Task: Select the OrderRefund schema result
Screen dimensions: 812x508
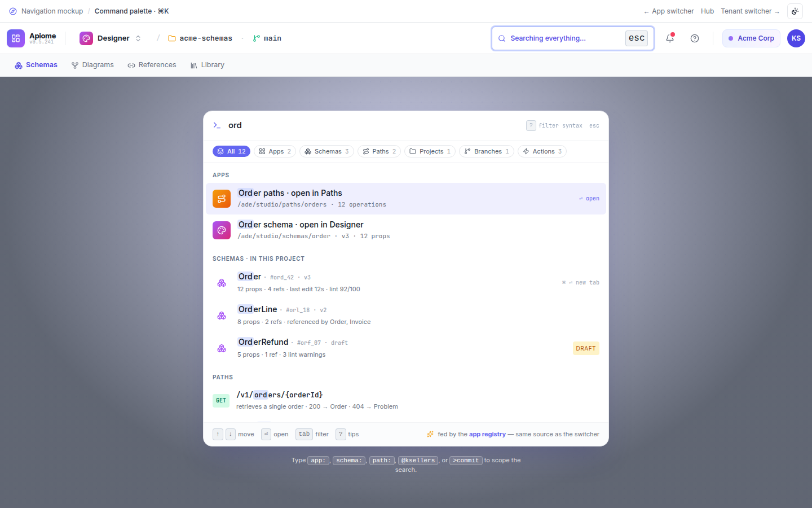Action: tap(406, 348)
